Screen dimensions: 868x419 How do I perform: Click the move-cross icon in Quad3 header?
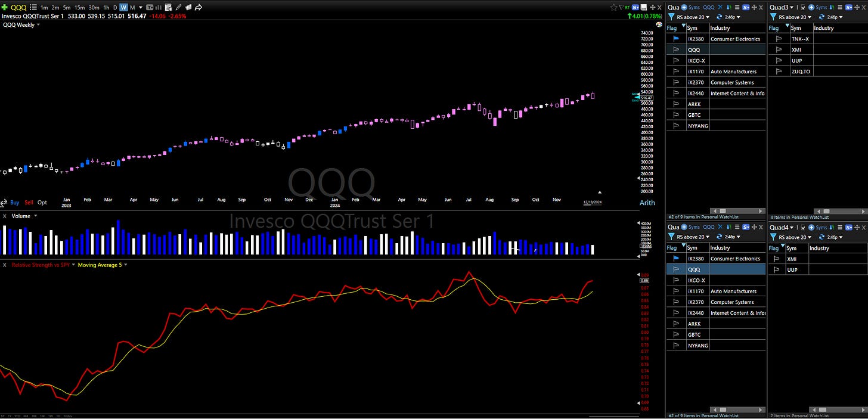tap(857, 7)
